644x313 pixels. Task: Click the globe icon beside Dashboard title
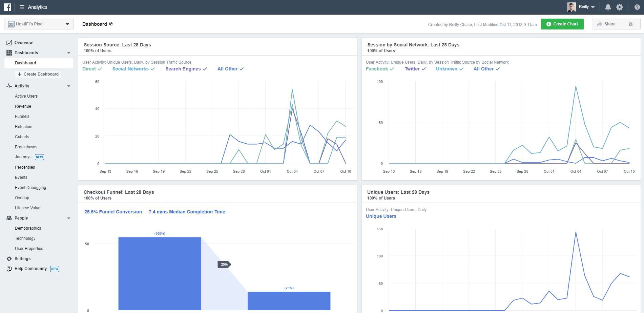[x=111, y=24]
